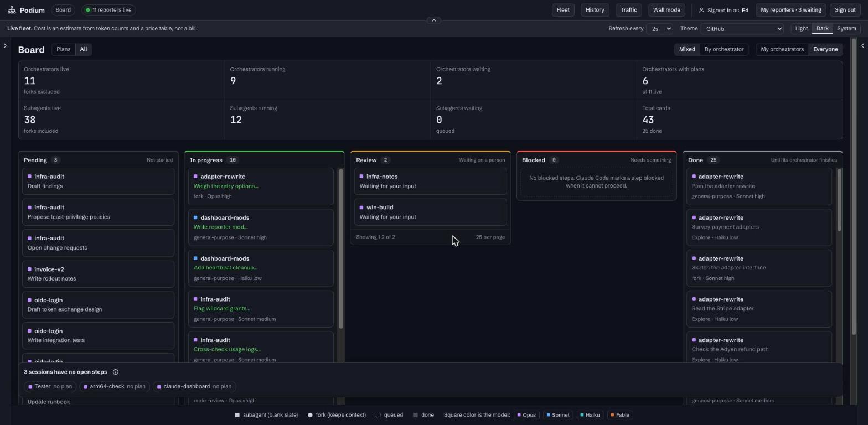This screenshot has width=868, height=425.
Task: Click the purple square on invoice-v2 card
Action: (x=29, y=269)
